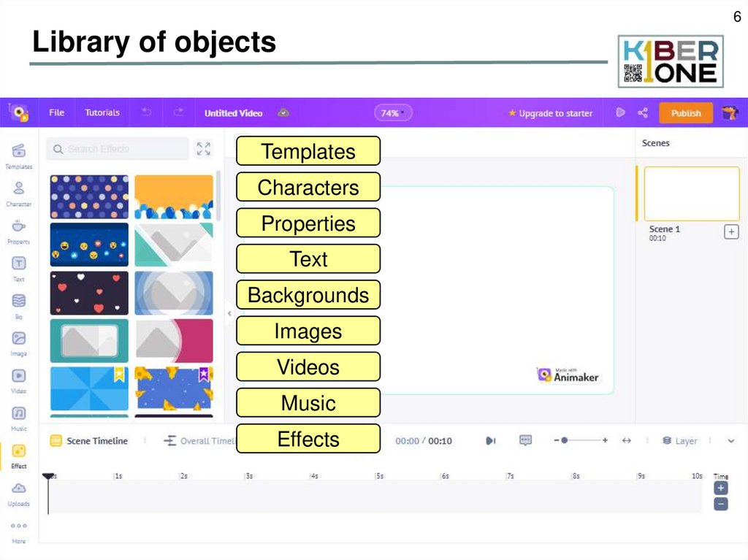Switch to the Overall Timeline tab

tap(199, 441)
